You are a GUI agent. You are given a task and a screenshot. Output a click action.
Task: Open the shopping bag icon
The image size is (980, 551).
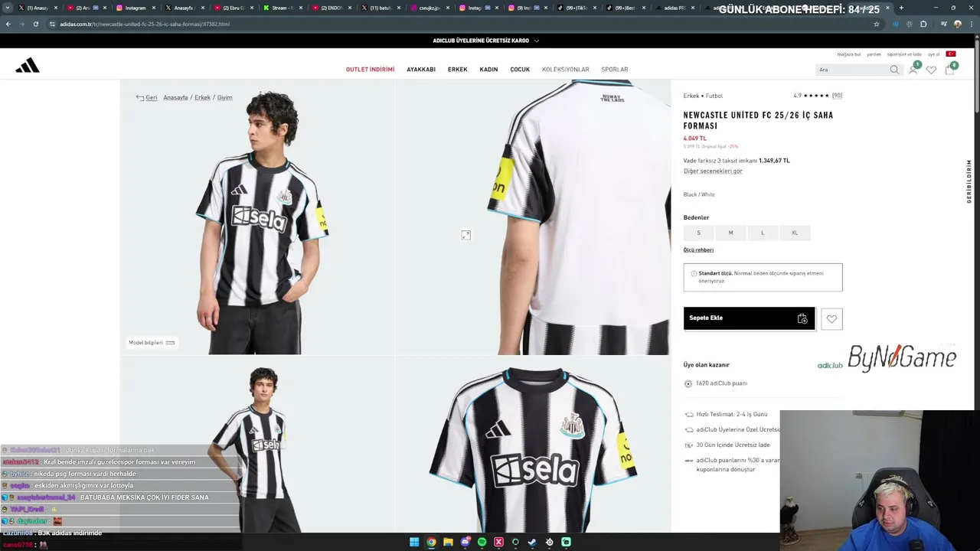coord(949,70)
